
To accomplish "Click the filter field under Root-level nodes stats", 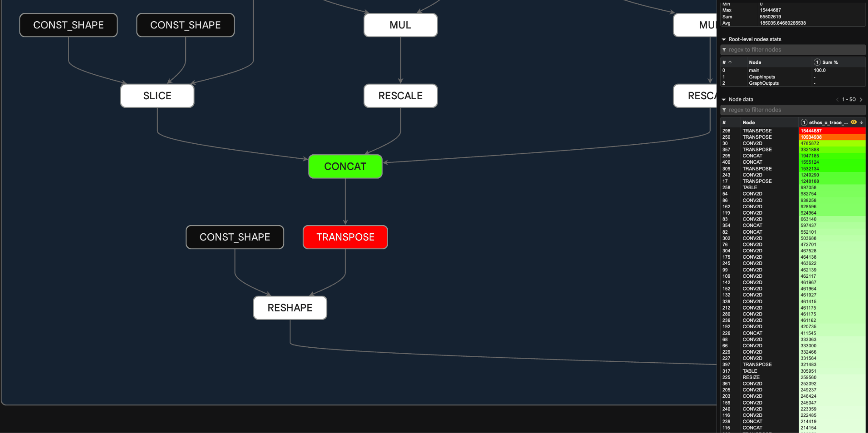I will pyautogui.click(x=793, y=50).
